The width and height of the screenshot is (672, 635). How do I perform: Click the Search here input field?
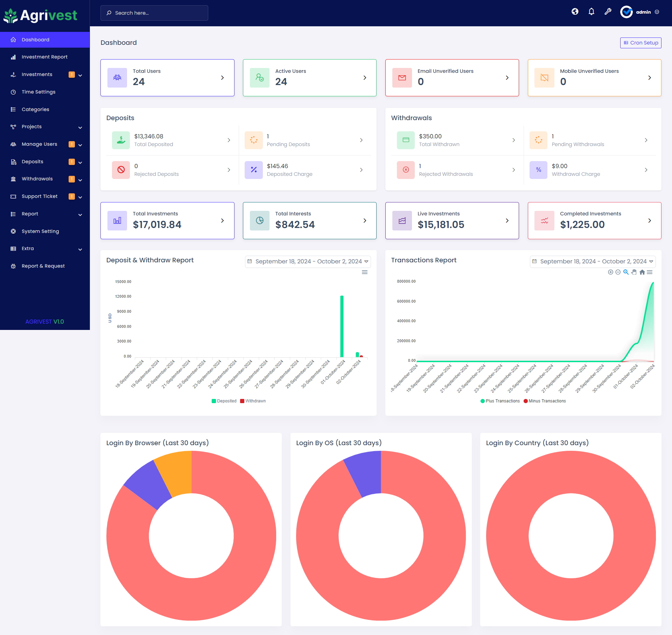(x=154, y=13)
